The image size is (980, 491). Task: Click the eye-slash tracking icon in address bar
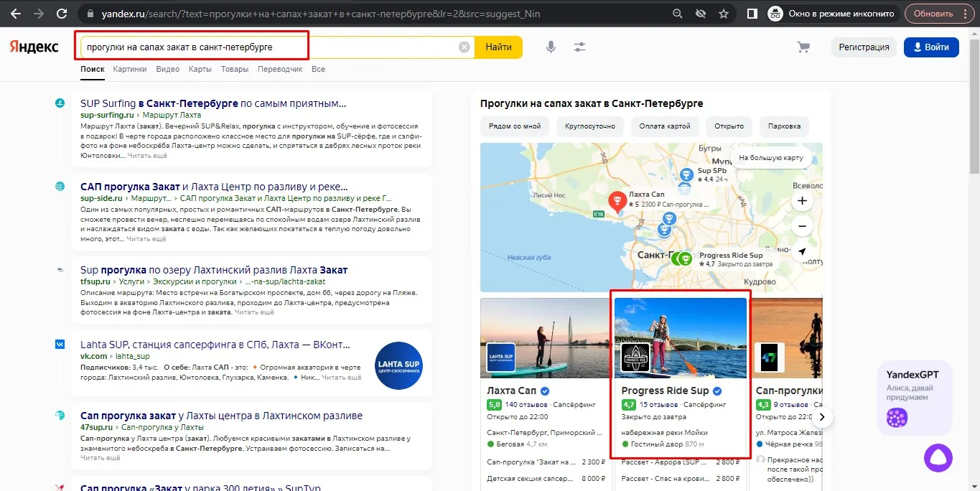701,14
